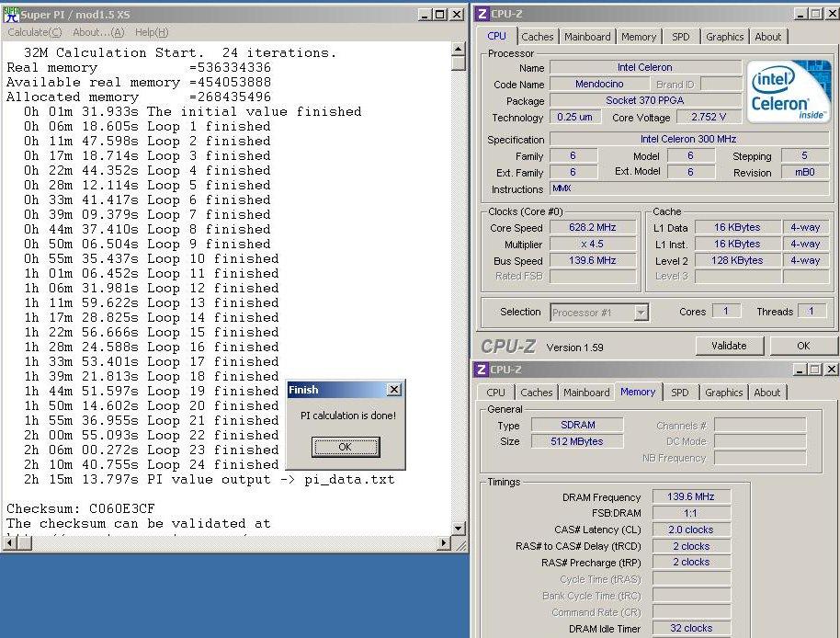Switch to the SPD tab in the top CPU-Z window
Screen dimensions: 840x638
coord(681,37)
